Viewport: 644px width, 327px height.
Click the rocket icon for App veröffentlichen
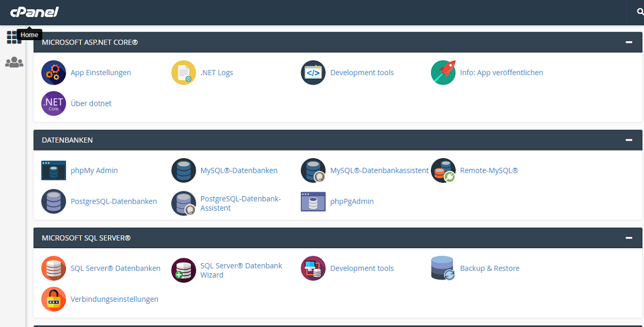pos(443,72)
